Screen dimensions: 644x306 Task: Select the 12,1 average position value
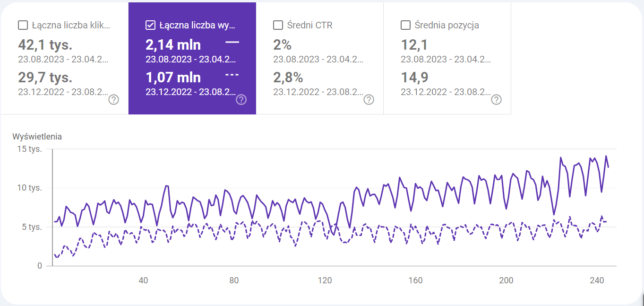(414, 45)
